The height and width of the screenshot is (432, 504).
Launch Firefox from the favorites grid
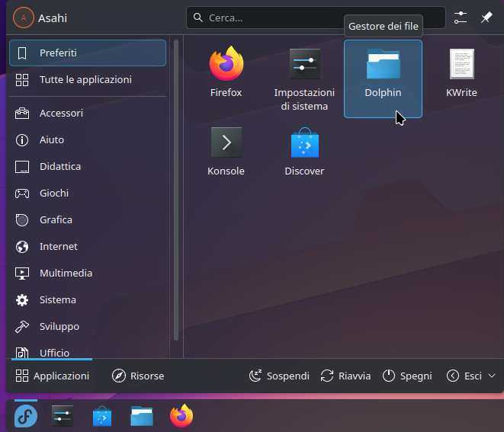(x=226, y=73)
